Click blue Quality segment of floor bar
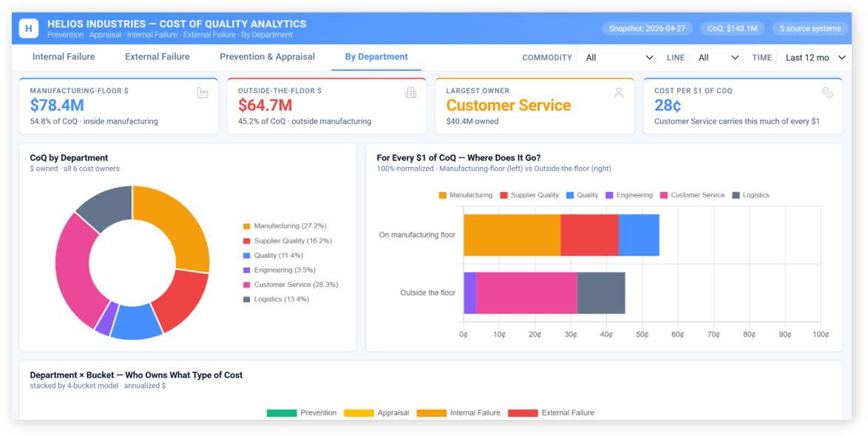The image size is (868, 436). (x=639, y=234)
